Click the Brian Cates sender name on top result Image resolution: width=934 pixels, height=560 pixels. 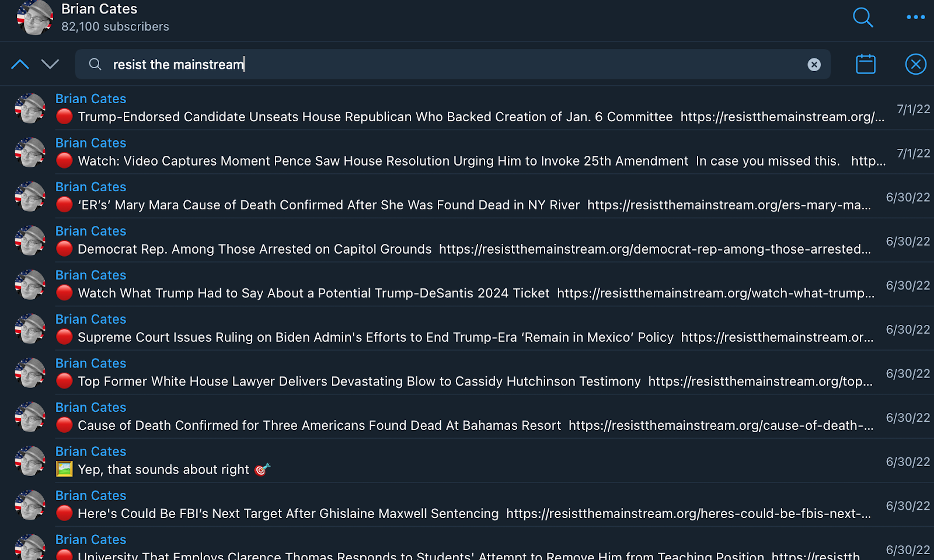(x=90, y=99)
